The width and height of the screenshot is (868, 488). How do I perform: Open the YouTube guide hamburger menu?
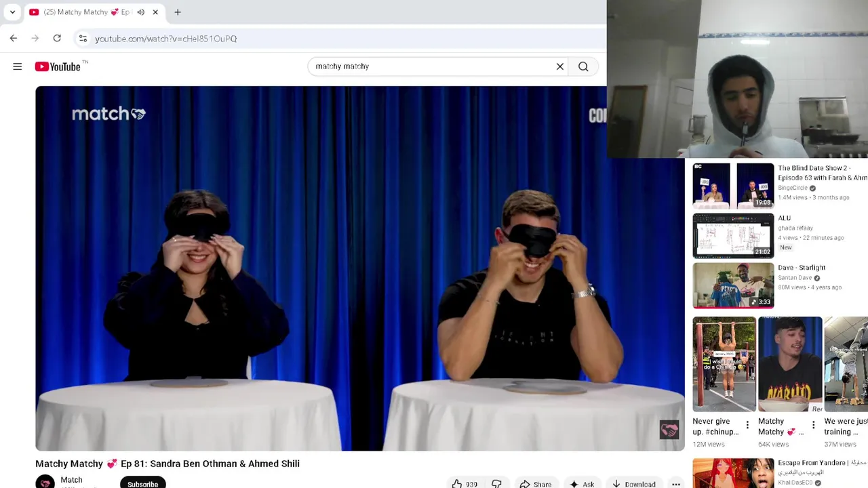18,66
